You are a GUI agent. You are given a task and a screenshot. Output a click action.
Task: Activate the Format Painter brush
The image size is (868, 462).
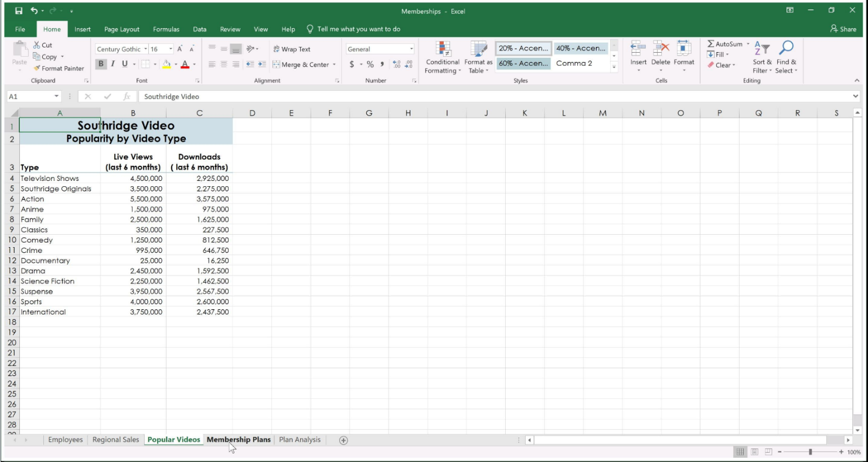click(x=59, y=69)
